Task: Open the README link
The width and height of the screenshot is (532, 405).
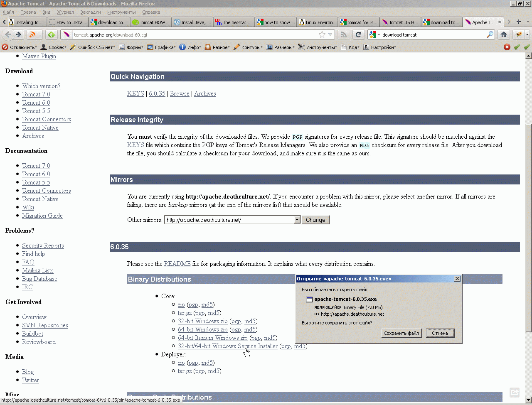Action: [177, 264]
